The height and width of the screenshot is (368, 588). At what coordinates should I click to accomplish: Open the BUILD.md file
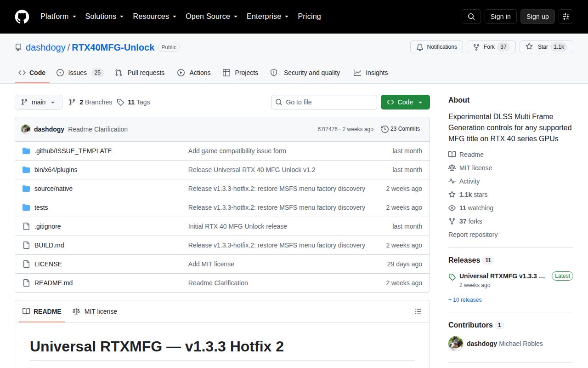click(49, 245)
